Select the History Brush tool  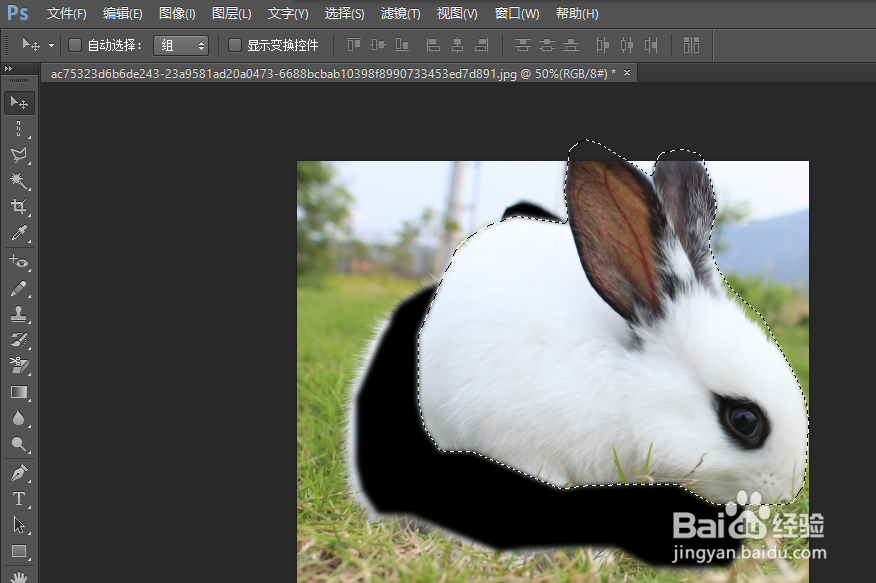19,340
